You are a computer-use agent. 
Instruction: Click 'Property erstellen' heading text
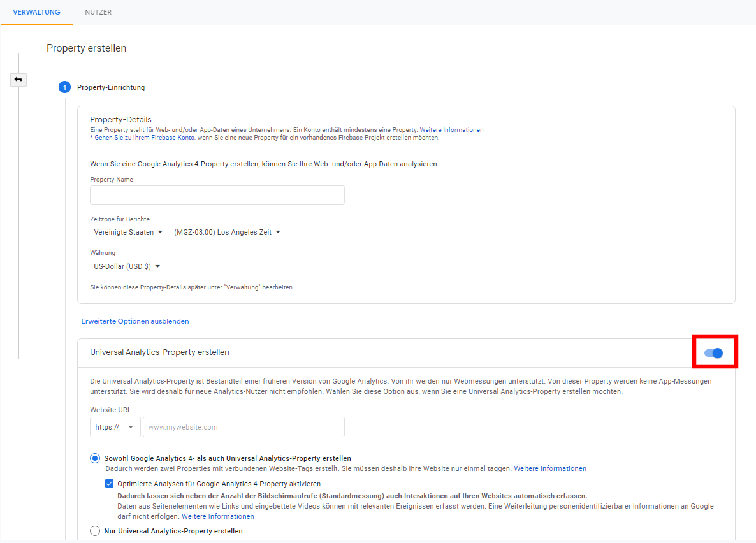(86, 48)
